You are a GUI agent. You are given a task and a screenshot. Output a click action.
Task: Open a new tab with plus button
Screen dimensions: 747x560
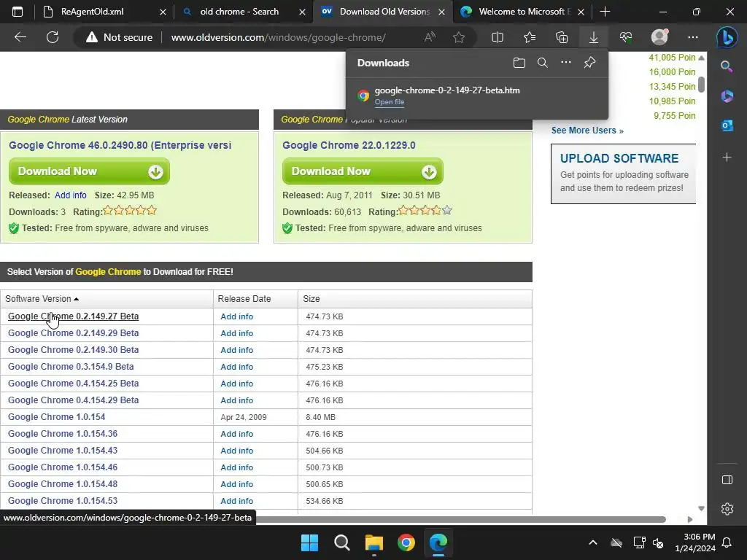[x=605, y=12]
